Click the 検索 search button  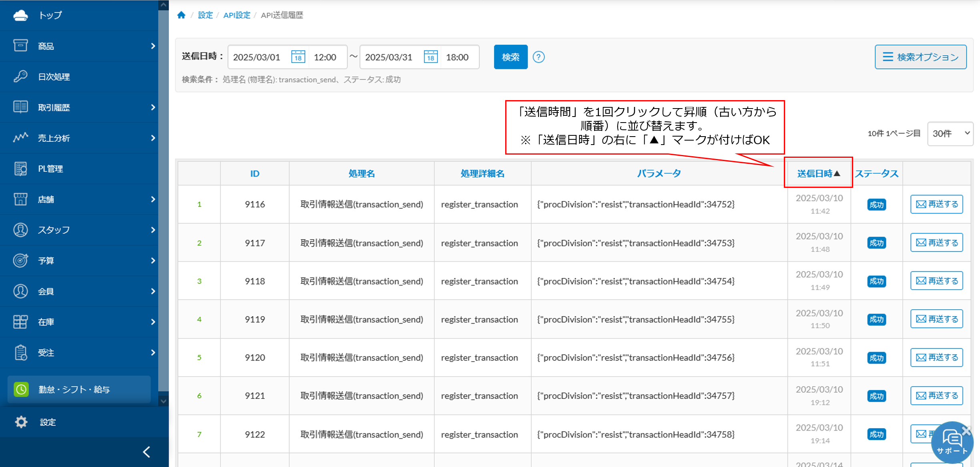tap(510, 57)
